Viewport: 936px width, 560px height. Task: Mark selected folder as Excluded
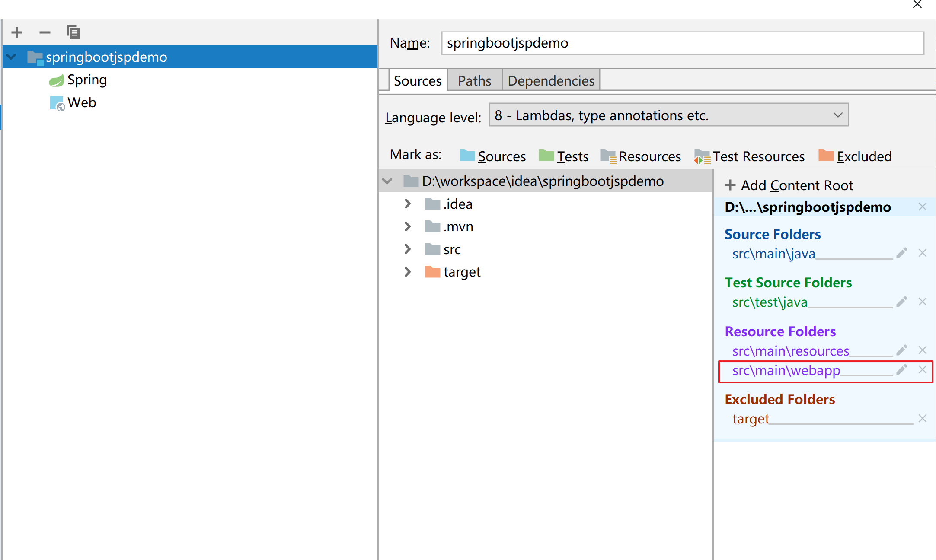(855, 156)
